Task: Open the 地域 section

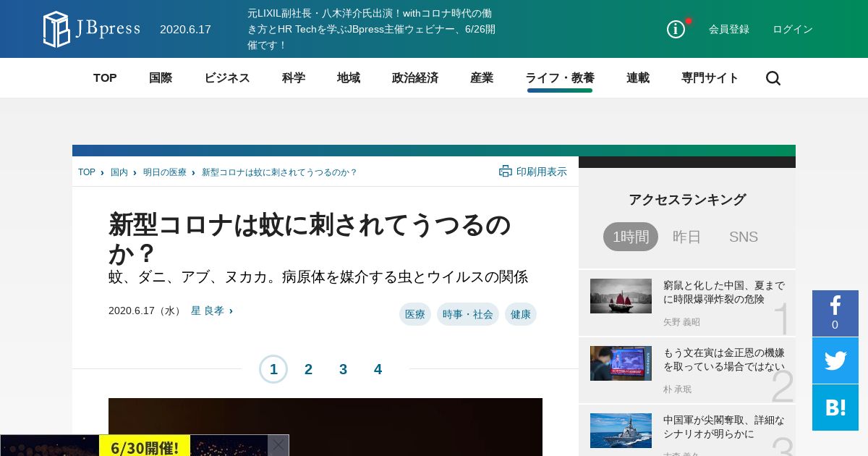Action: pyautogui.click(x=349, y=78)
